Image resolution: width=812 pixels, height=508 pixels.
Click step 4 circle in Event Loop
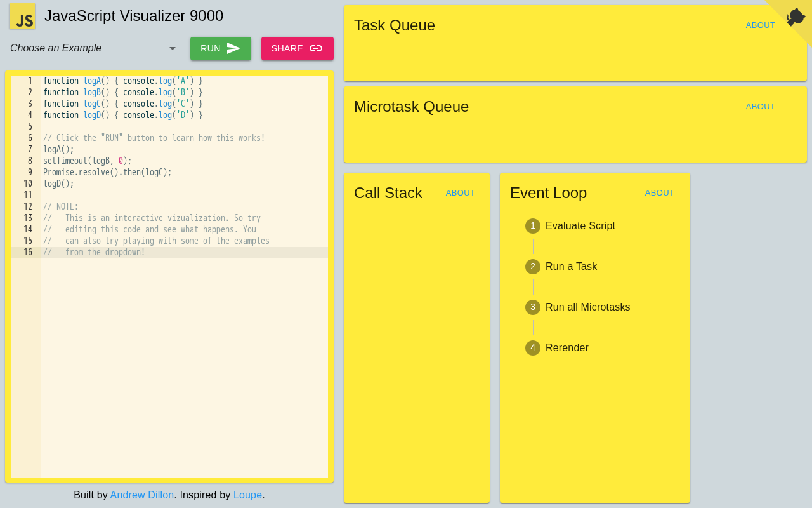[533, 348]
